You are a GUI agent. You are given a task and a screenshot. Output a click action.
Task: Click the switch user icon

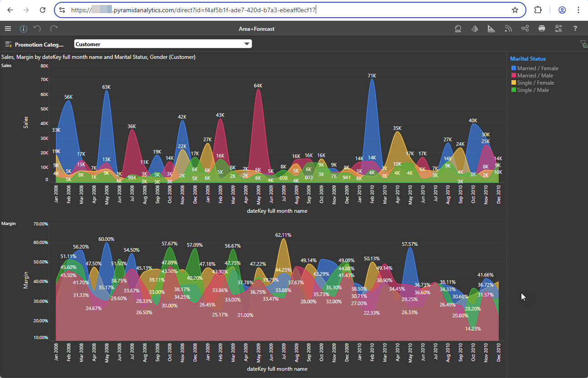point(559,29)
